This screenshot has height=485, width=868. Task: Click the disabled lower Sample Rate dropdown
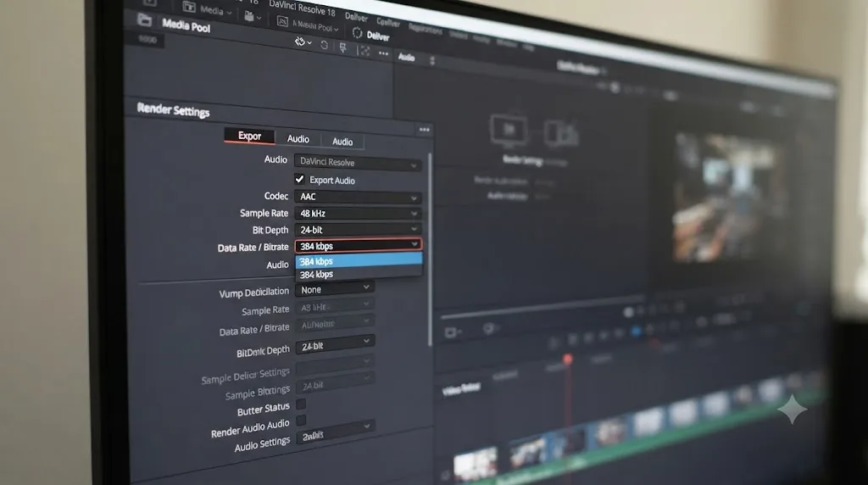[335, 305]
